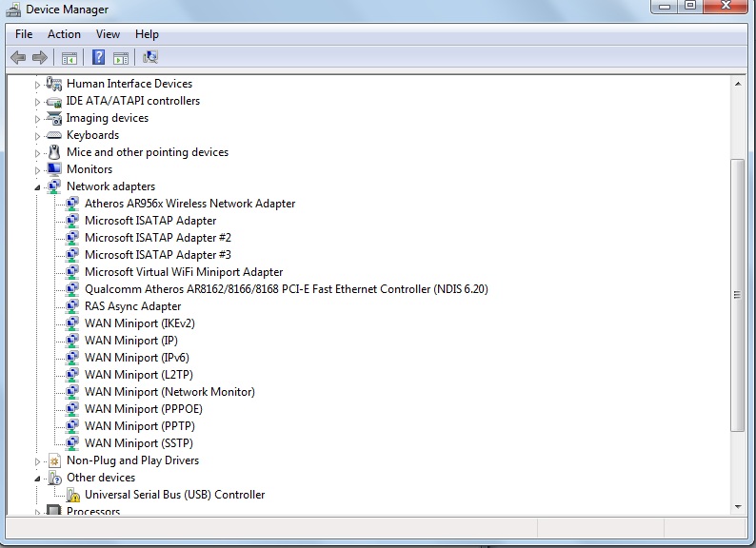Select WAN Miniport (PPPOE) item

[x=144, y=409]
